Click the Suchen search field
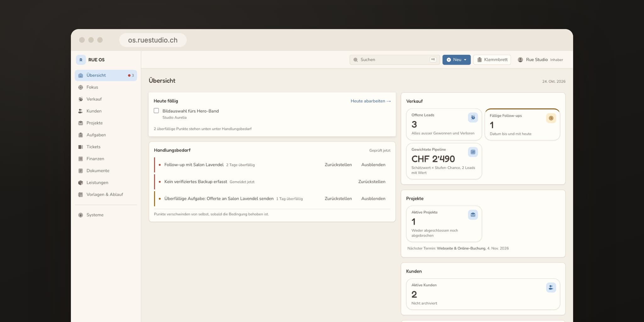The image size is (644, 322). tap(395, 60)
